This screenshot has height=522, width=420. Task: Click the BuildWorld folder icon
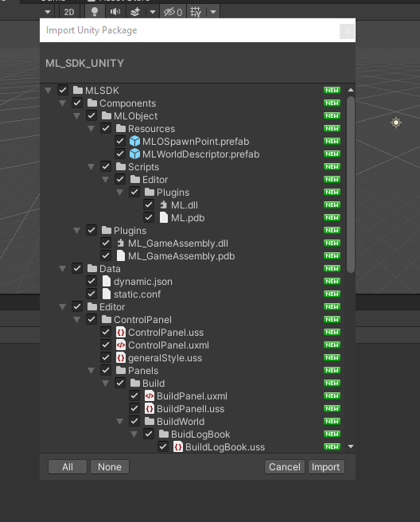(150, 421)
